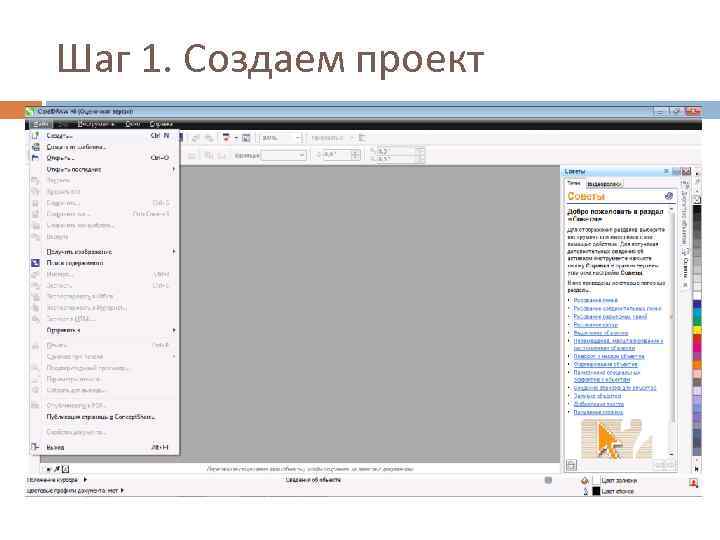Click the document palette flyout icon
Image resolution: width=720 pixels, height=540 pixels.
coord(49,469)
